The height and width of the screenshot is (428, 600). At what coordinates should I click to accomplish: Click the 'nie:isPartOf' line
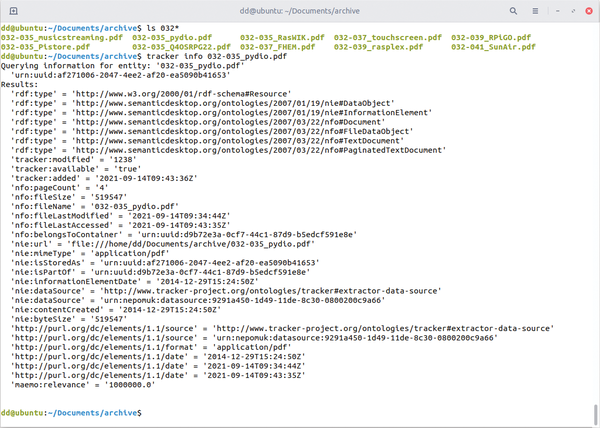tap(160, 272)
